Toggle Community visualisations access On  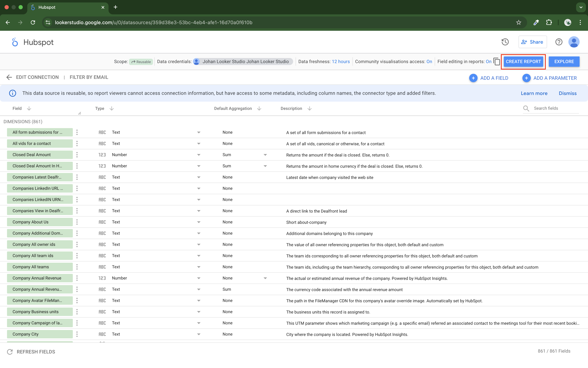pyautogui.click(x=429, y=62)
